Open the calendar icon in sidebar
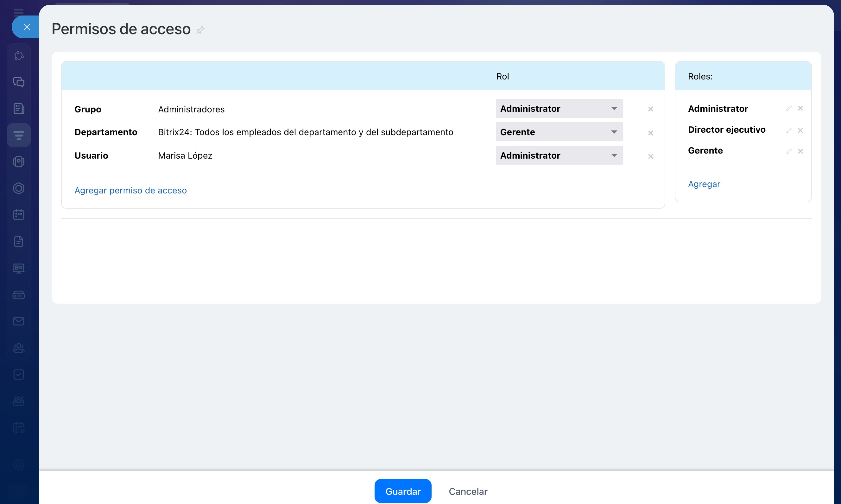The image size is (841, 504). click(x=19, y=215)
